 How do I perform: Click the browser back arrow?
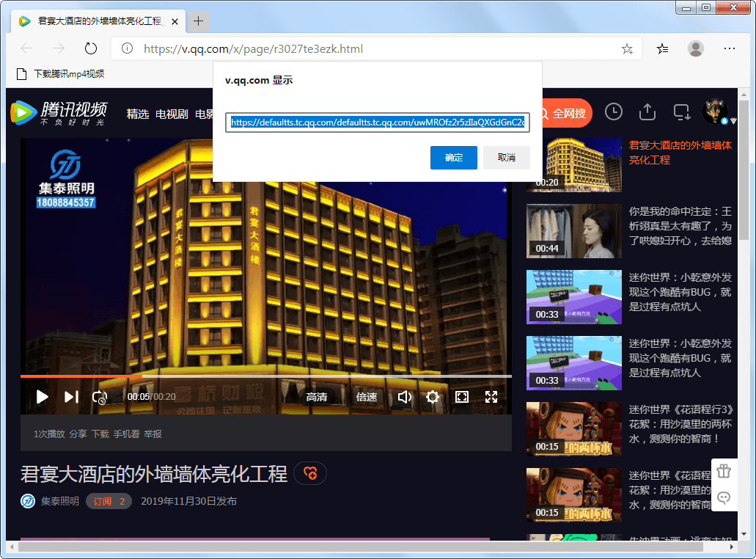tap(27, 48)
